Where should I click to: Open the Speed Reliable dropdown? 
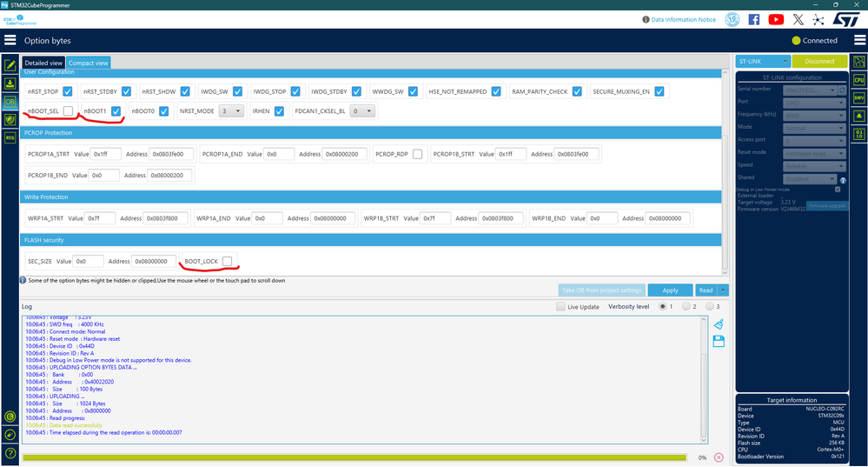pyautogui.click(x=815, y=166)
